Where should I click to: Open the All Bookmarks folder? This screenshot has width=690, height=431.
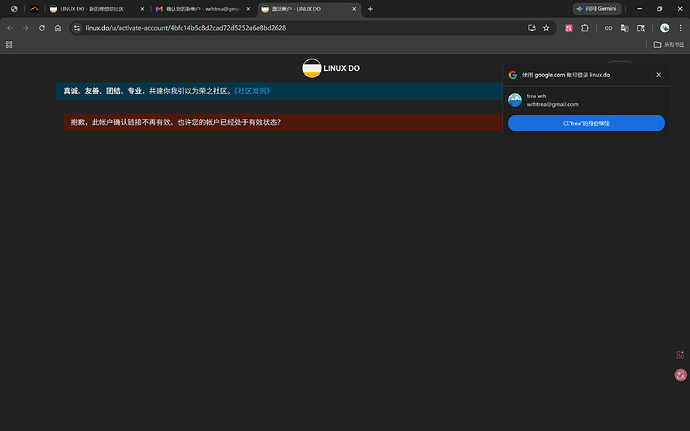click(668, 44)
